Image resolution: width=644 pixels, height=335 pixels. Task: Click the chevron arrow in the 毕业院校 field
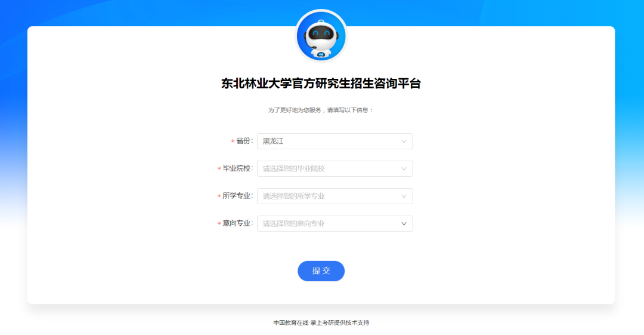tap(404, 169)
